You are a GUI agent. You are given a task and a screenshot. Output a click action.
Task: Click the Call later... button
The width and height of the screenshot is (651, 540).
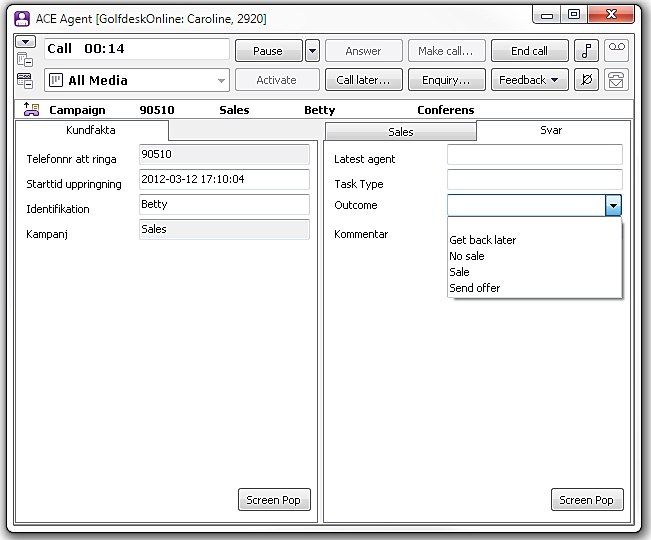[362, 80]
